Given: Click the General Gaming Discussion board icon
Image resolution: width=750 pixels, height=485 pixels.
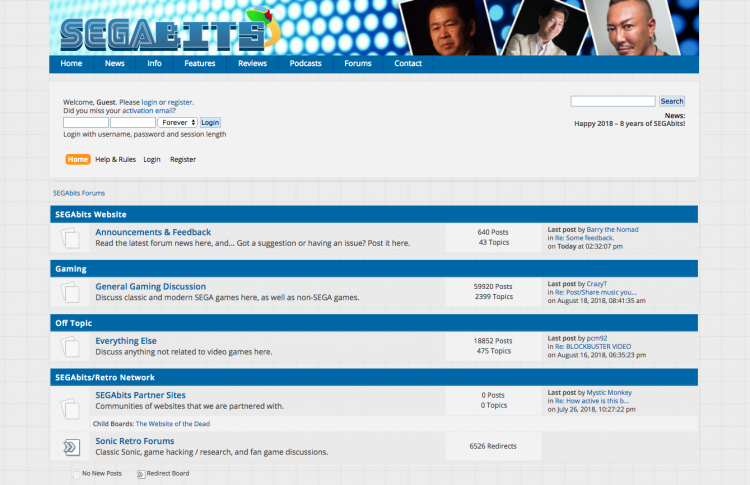Looking at the screenshot, I should (x=70, y=292).
